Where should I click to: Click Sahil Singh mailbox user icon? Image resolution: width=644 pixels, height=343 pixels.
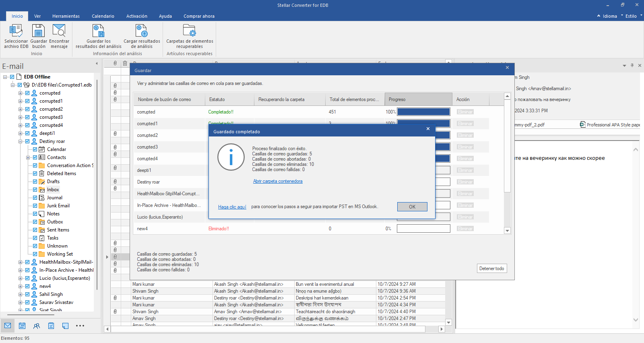click(34, 294)
